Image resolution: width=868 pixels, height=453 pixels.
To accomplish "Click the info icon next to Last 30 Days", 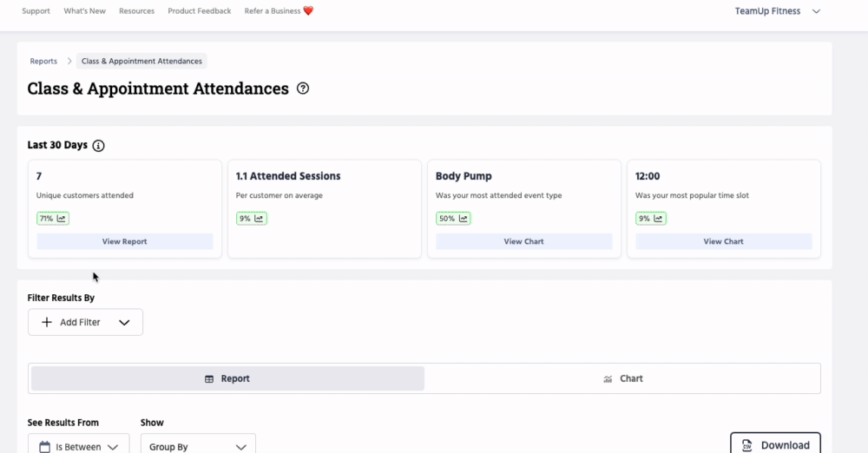I will [x=98, y=146].
